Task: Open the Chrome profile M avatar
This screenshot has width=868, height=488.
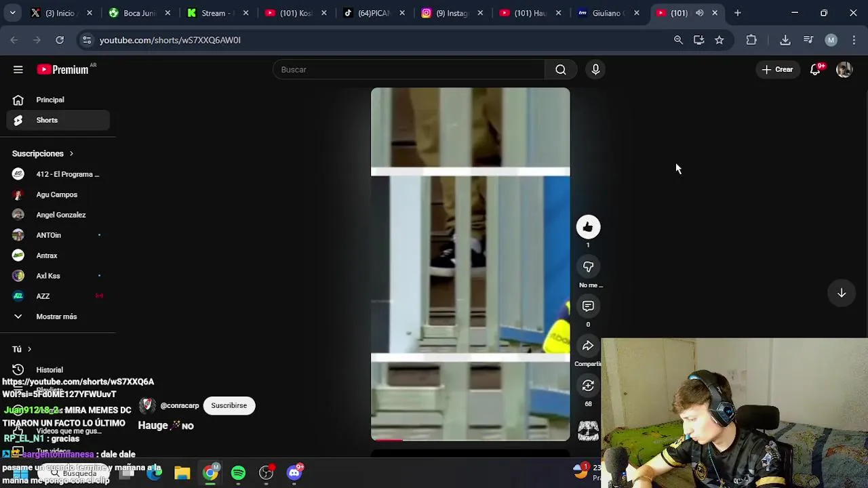Action: coord(831,40)
